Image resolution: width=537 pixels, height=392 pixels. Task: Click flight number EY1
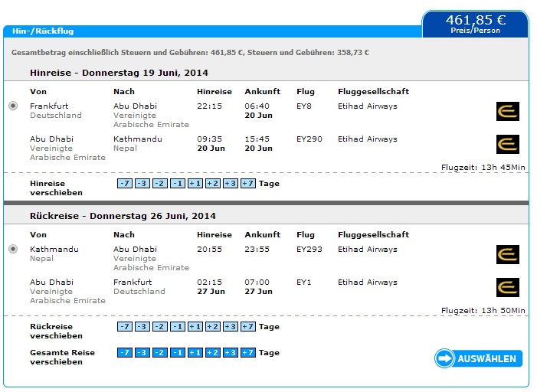click(x=303, y=282)
